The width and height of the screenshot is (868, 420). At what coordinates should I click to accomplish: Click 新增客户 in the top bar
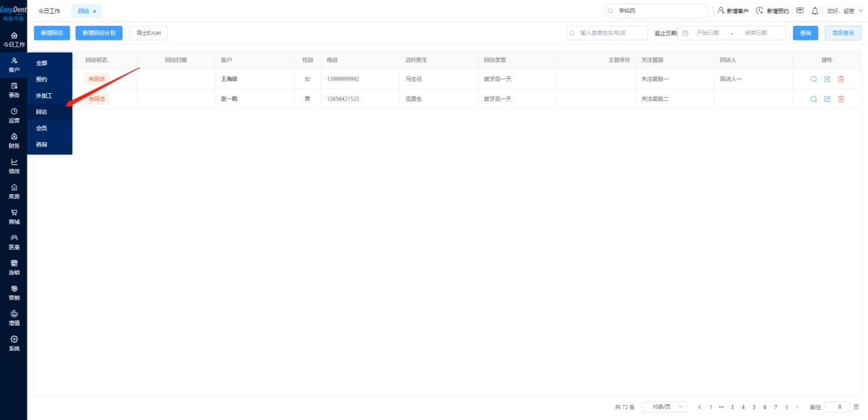733,11
